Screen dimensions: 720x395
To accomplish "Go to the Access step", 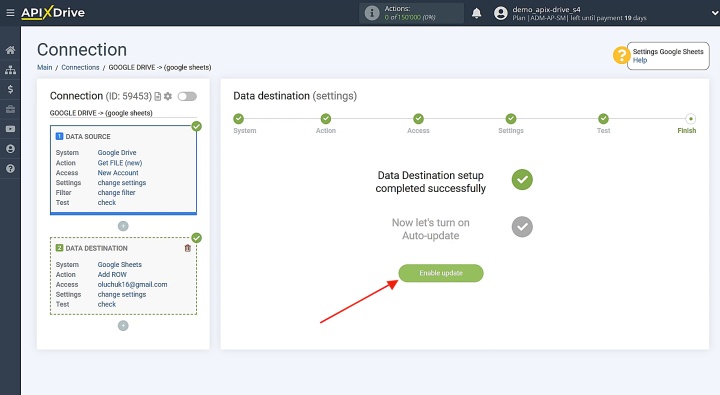I will pos(418,119).
